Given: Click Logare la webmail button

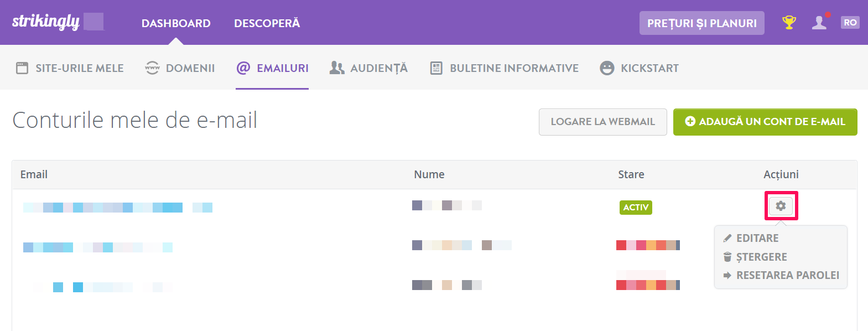Looking at the screenshot, I should tap(603, 122).
